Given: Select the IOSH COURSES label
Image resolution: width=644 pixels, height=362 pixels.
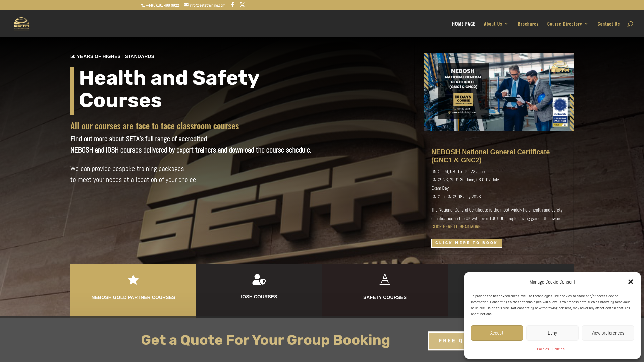Looking at the screenshot, I should coord(259,297).
